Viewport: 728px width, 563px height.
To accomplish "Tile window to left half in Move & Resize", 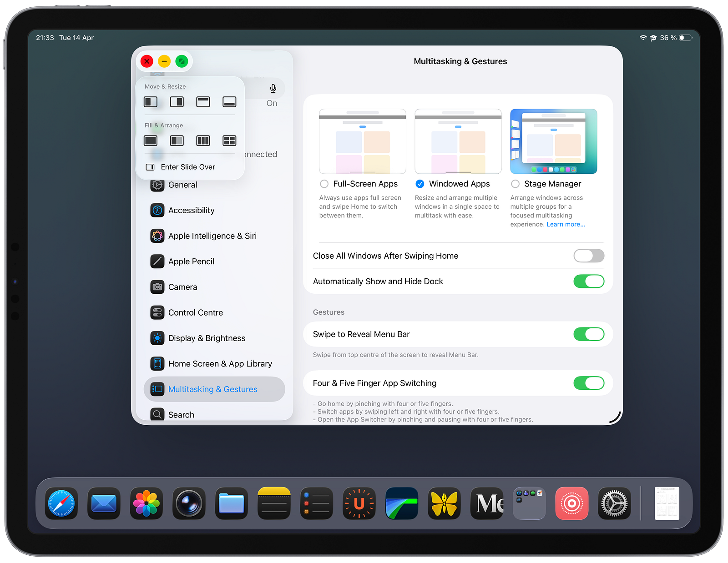I will tap(151, 102).
